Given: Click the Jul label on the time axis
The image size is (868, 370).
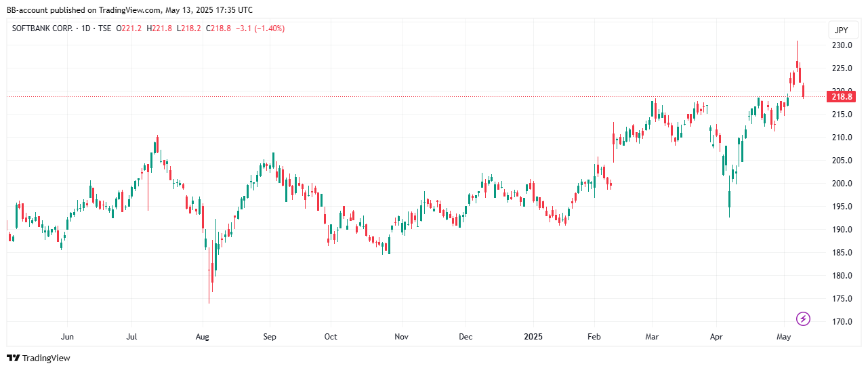Looking at the screenshot, I should coord(132,336).
